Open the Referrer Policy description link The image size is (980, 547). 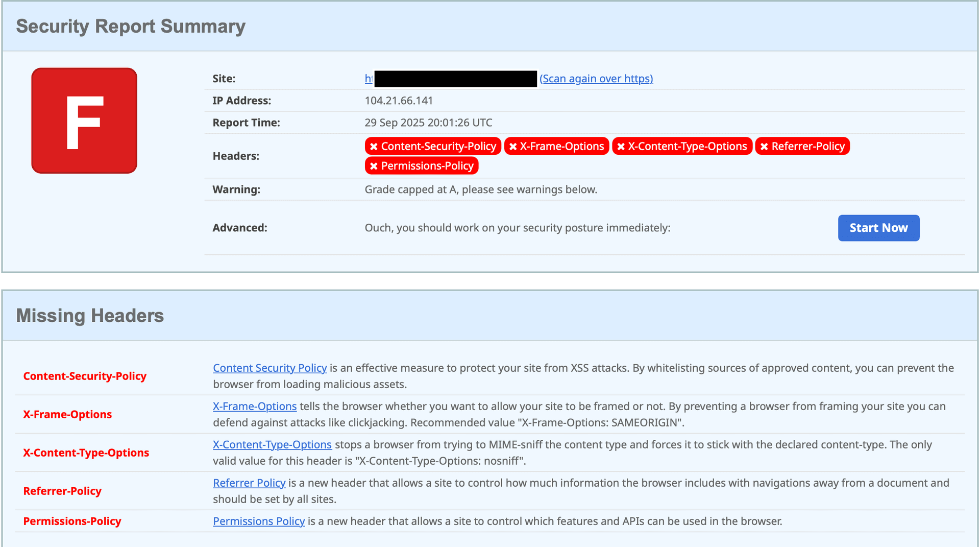[x=249, y=483]
